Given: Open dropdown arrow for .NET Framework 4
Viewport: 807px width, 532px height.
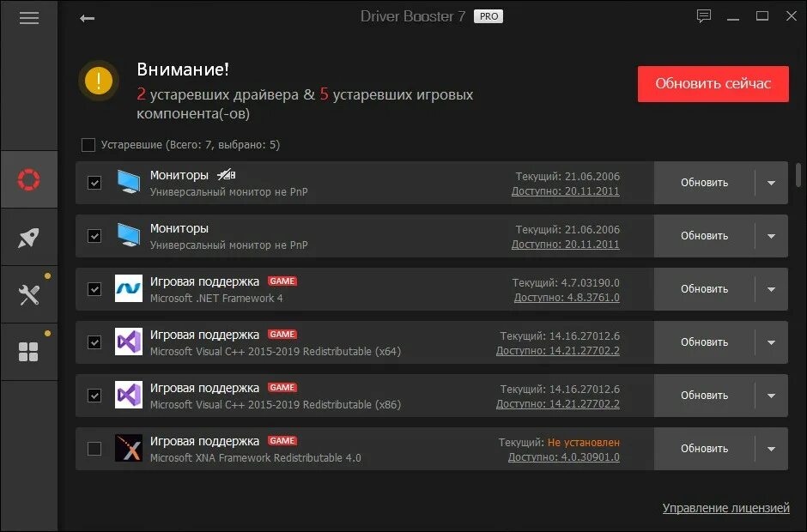Looking at the screenshot, I should click(771, 289).
